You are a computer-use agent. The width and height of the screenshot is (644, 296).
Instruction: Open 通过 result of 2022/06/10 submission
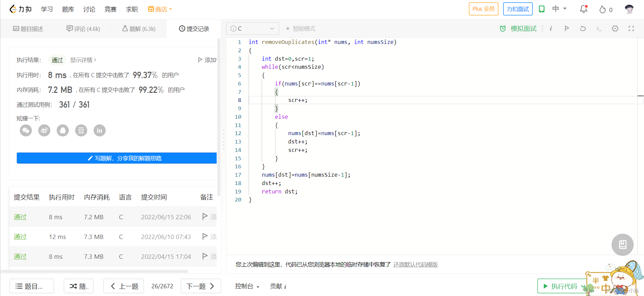[x=20, y=237]
